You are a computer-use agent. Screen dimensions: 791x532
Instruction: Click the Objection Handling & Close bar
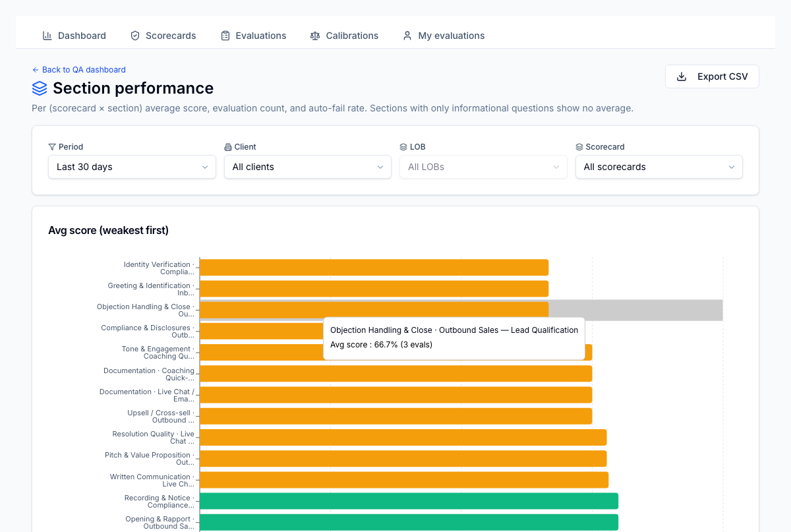coord(374,310)
